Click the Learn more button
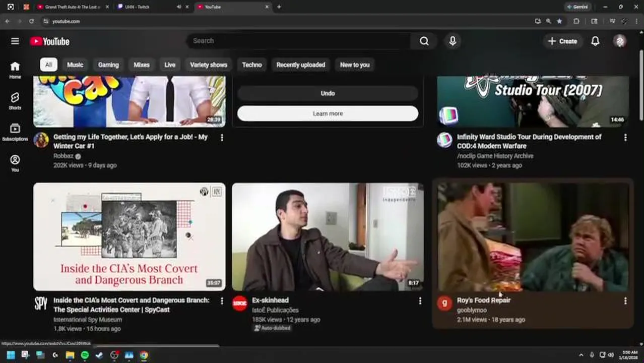Screen dimensions: 644x363 [x=328, y=113]
